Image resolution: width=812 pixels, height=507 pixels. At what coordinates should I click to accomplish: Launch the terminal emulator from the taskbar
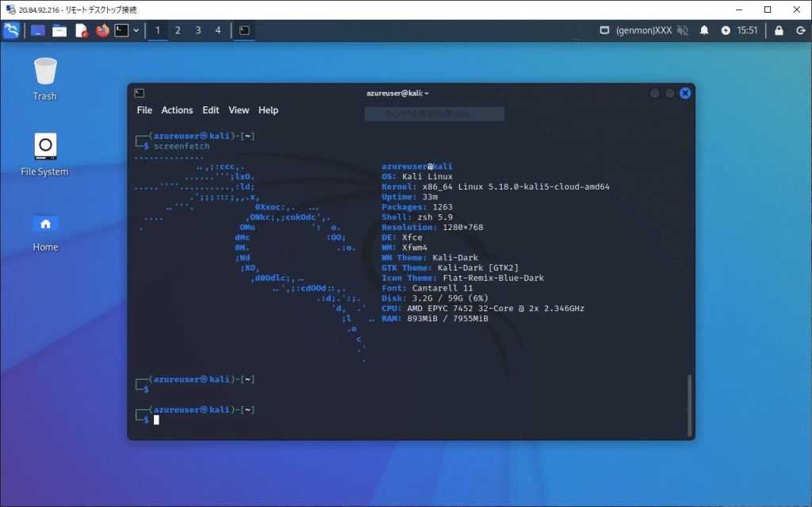pyautogui.click(x=121, y=30)
